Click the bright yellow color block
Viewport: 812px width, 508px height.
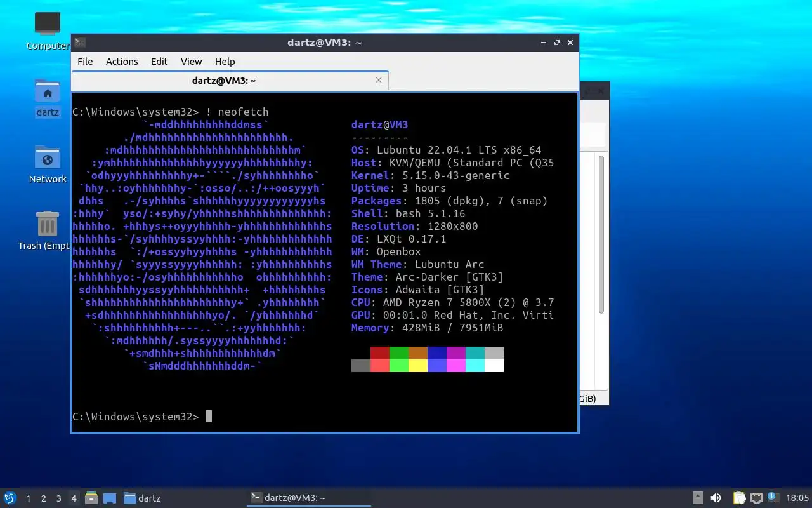tap(418, 366)
